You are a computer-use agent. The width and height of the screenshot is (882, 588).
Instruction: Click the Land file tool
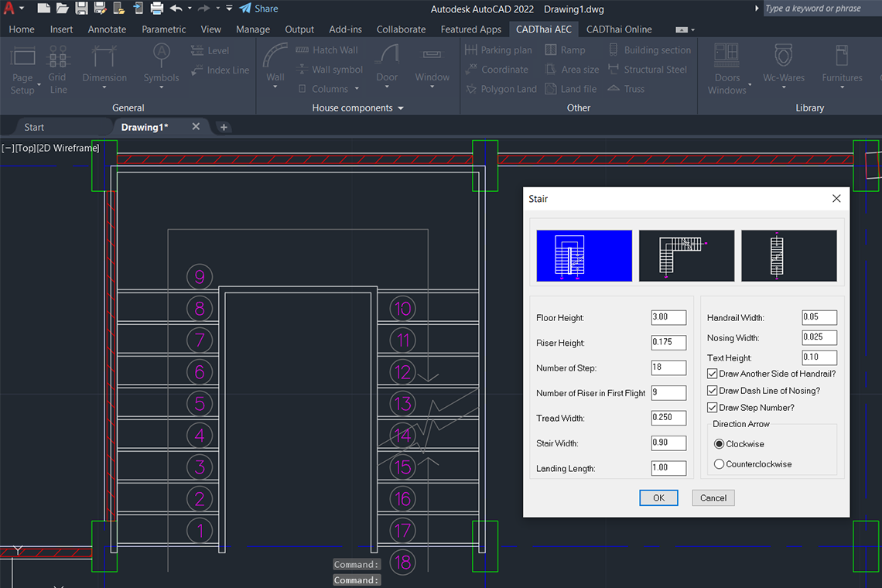(x=571, y=89)
